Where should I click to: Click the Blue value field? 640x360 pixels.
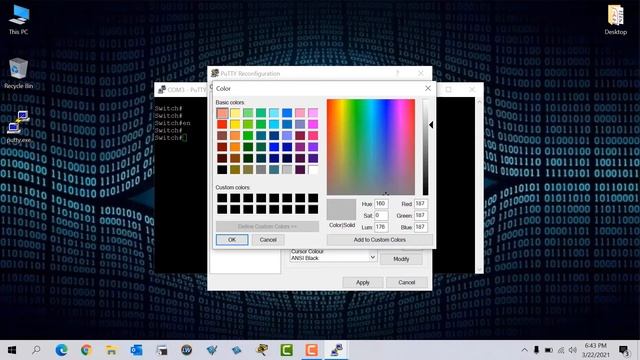tap(421, 227)
